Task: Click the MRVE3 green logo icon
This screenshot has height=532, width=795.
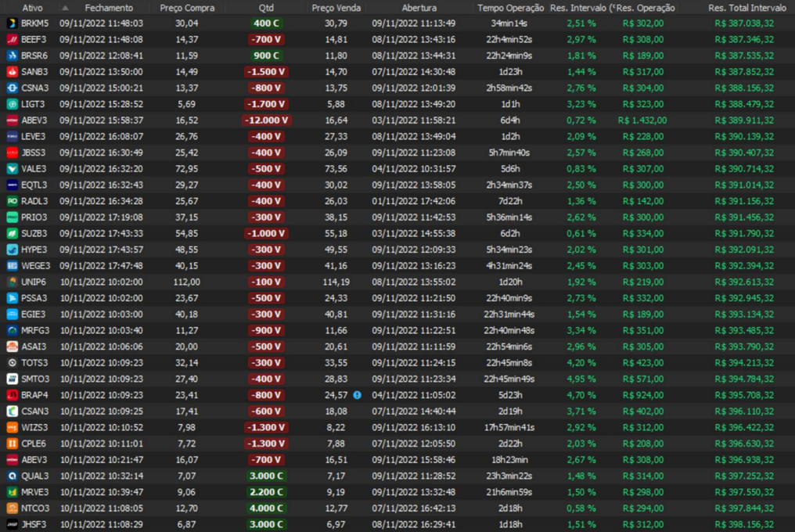Action: point(12,492)
